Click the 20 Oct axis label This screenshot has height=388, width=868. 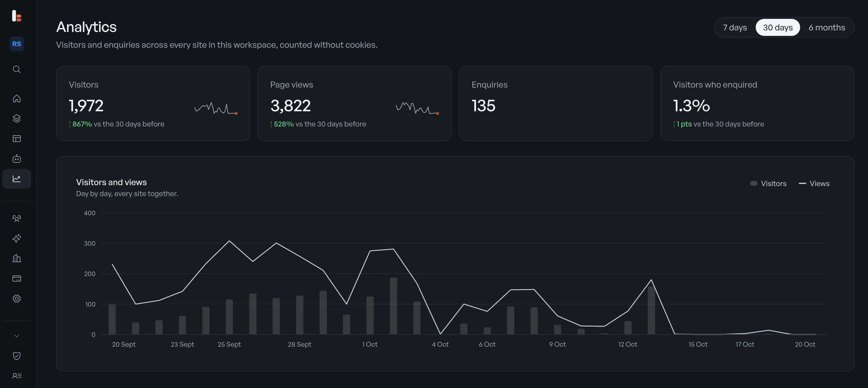(x=805, y=344)
